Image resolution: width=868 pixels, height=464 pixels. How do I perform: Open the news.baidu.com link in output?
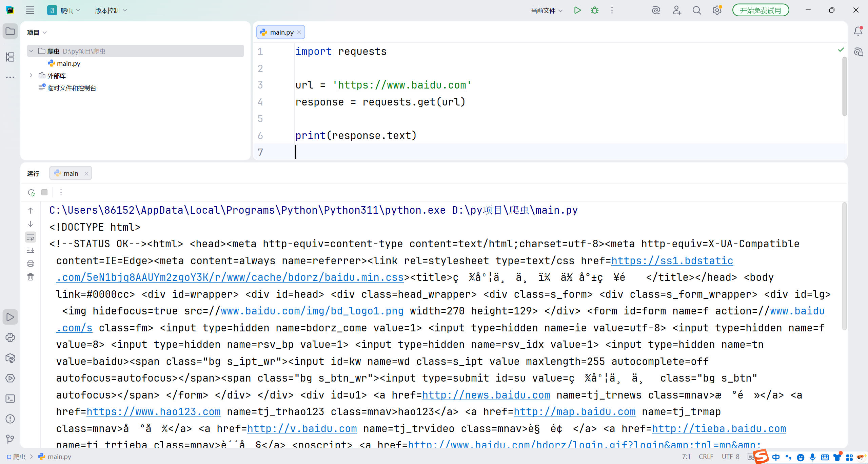486,395
